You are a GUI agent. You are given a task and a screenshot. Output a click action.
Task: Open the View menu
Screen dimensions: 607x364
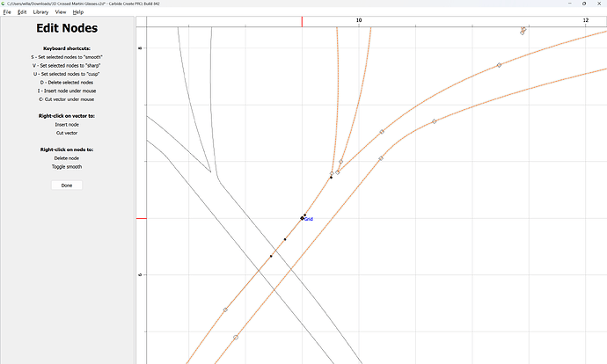61,12
